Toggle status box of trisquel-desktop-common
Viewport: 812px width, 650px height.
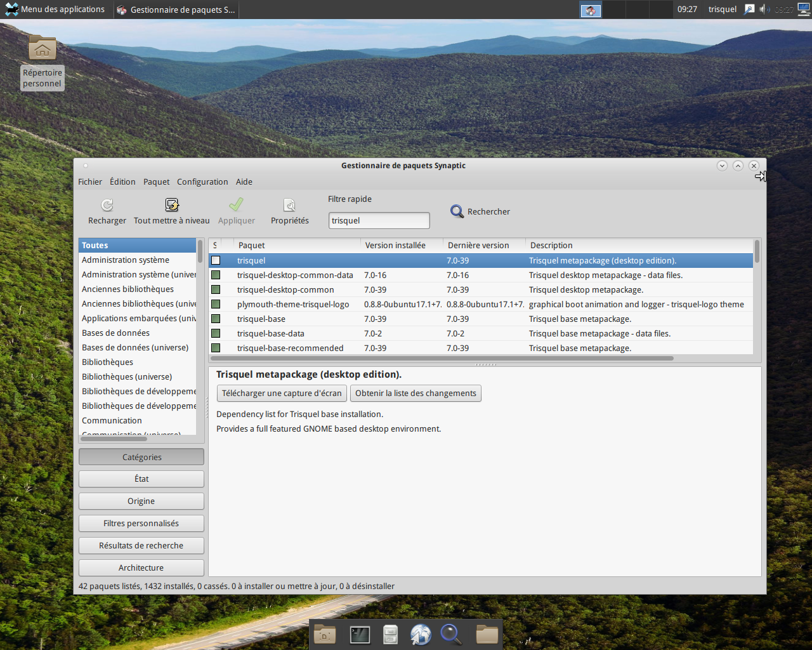[216, 289]
